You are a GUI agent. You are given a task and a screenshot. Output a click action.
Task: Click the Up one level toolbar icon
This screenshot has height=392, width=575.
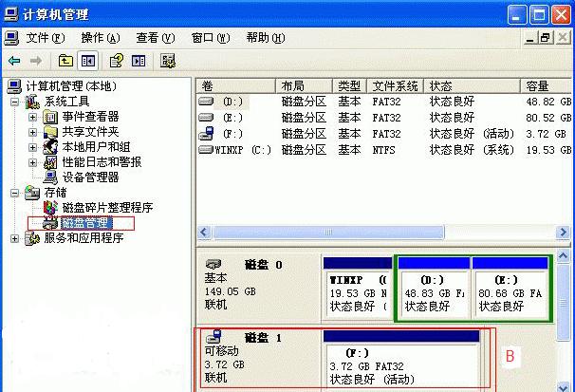click(x=66, y=61)
